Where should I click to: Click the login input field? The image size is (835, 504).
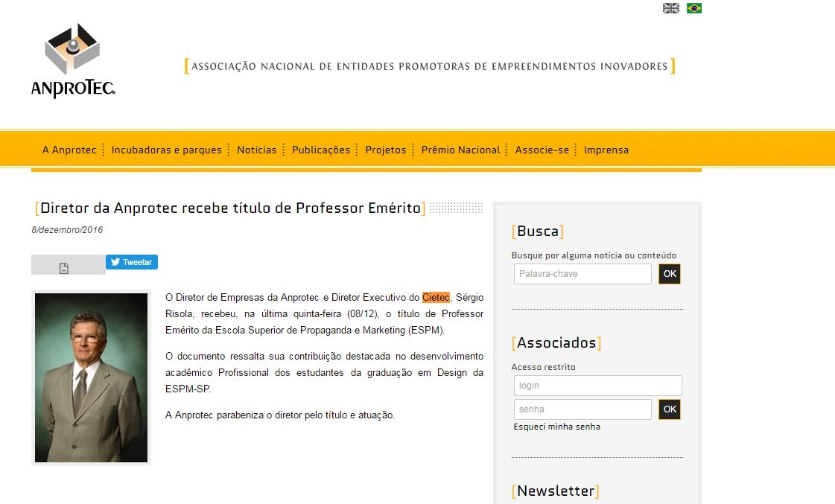(x=597, y=386)
